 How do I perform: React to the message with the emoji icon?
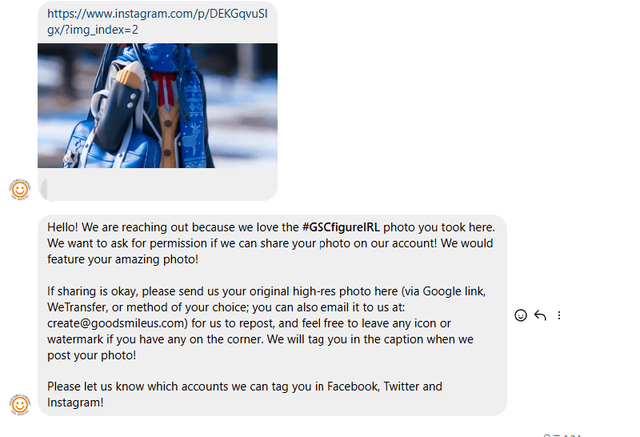coord(520,315)
